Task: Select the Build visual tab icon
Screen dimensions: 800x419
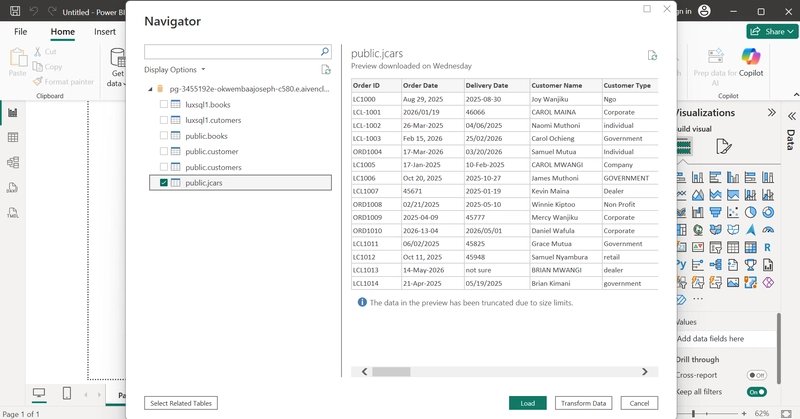Action: pos(684,147)
